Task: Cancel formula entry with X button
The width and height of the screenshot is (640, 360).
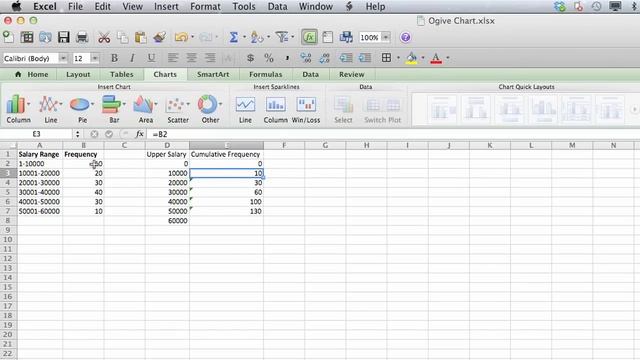Action: point(94,134)
